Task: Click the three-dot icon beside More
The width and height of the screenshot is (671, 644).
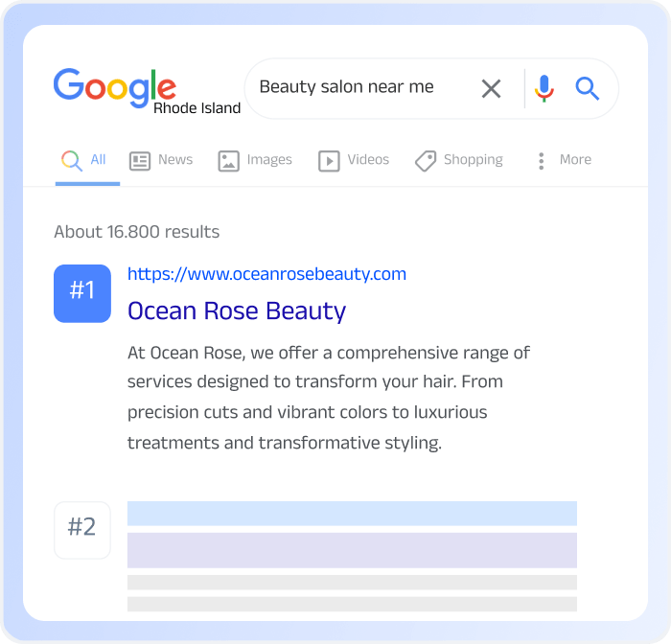Action: pos(542,161)
